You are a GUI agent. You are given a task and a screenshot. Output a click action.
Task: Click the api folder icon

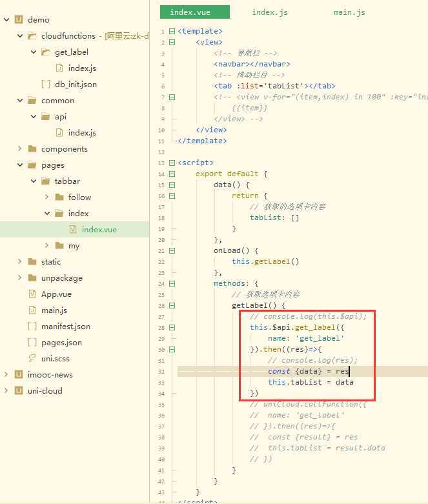46,116
